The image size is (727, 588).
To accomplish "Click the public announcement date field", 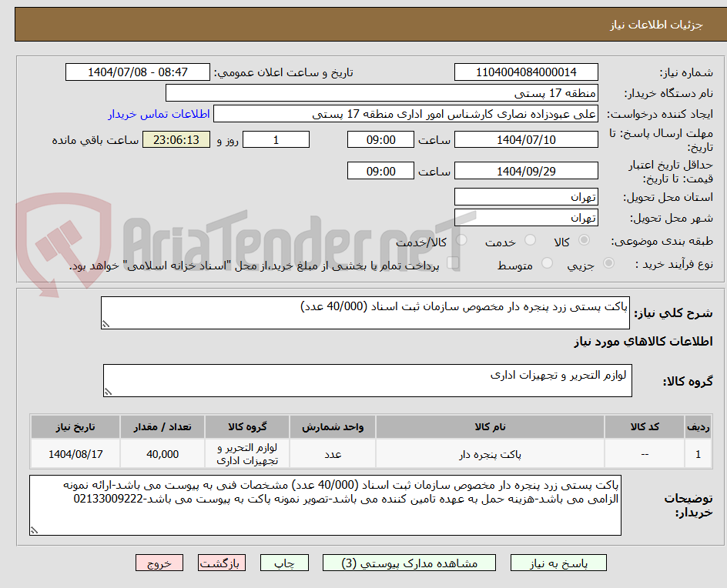I will [136, 72].
